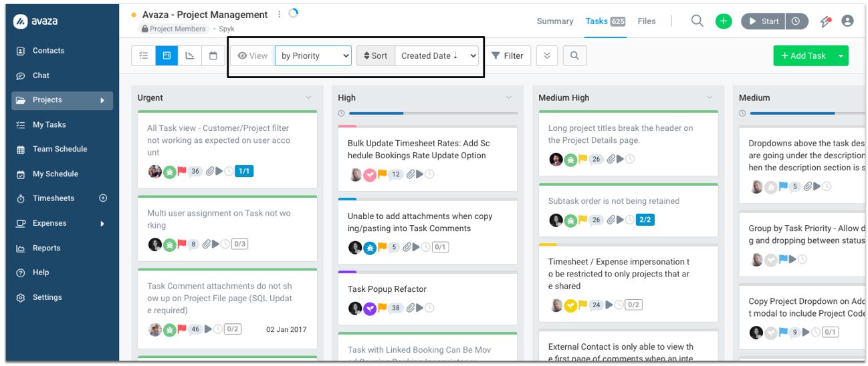Click the notifications lightning icon

[826, 21]
